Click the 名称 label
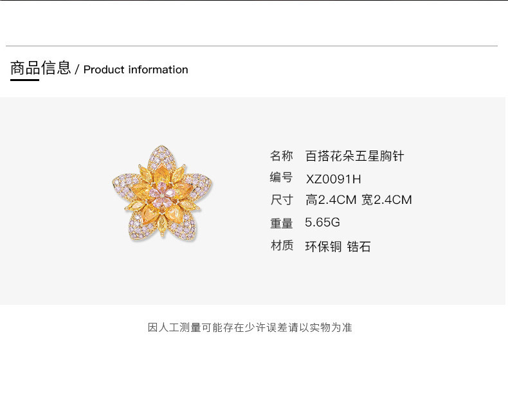Viewport: 508px width, 420px height. pos(282,156)
